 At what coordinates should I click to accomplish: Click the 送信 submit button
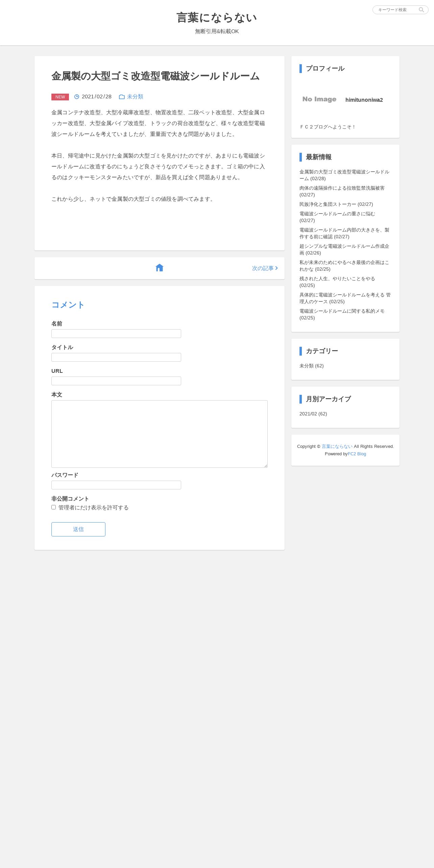(78, 529)
